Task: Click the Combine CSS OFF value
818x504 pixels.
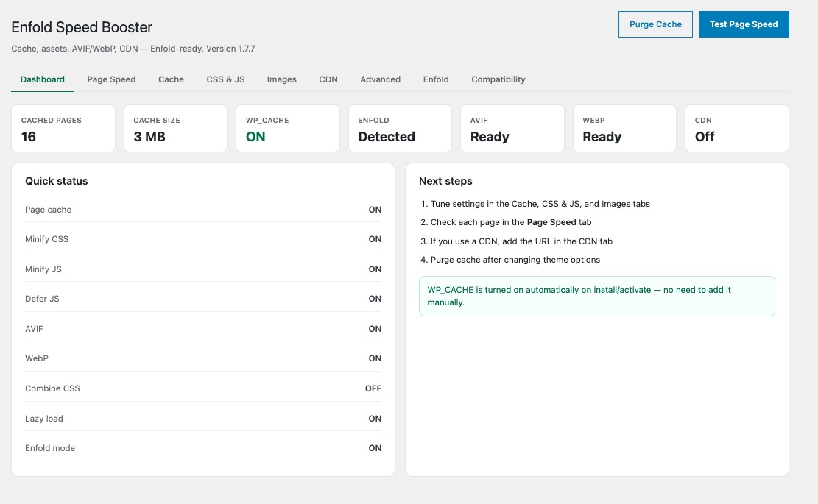Action: pyautogui.click(x=373, y=388)
